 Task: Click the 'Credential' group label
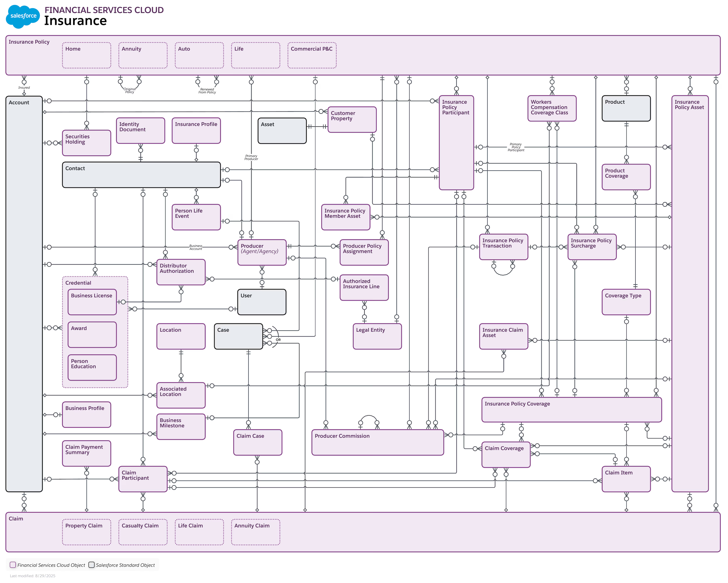[x=78, y=283]
